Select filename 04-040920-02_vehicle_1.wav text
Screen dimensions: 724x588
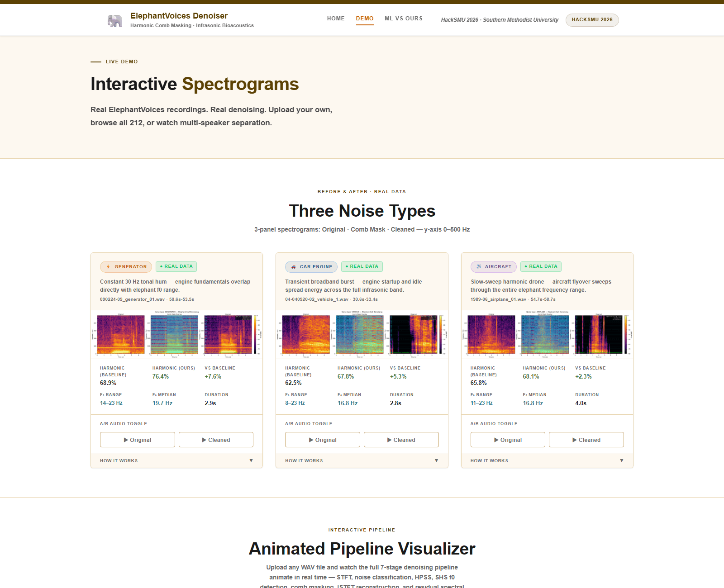pyautogui.click(x=317, y=299)
